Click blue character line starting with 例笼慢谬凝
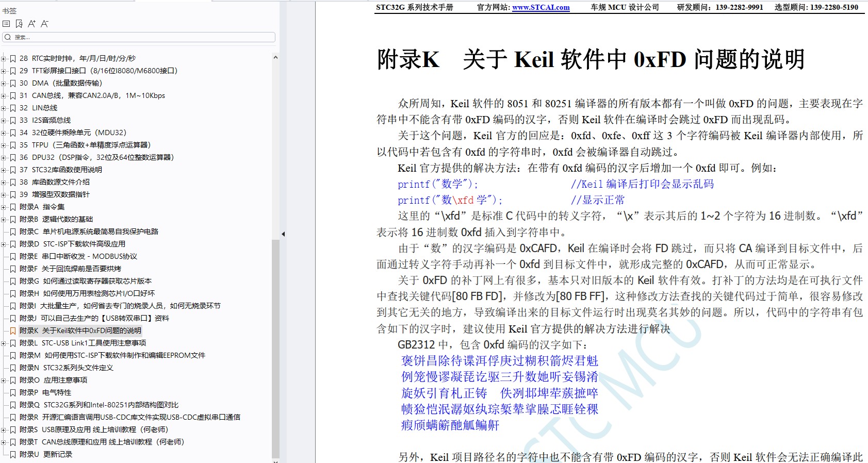 [x=500, y=377]
